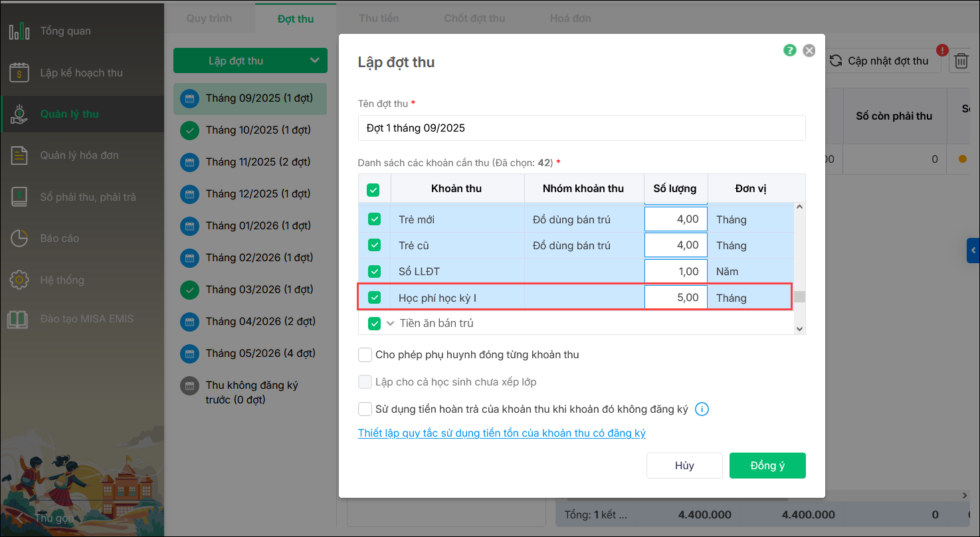Click the Thu gọn sidebar collapse arrow
This screenshot has height=537, width=980.
coord(19,518)
